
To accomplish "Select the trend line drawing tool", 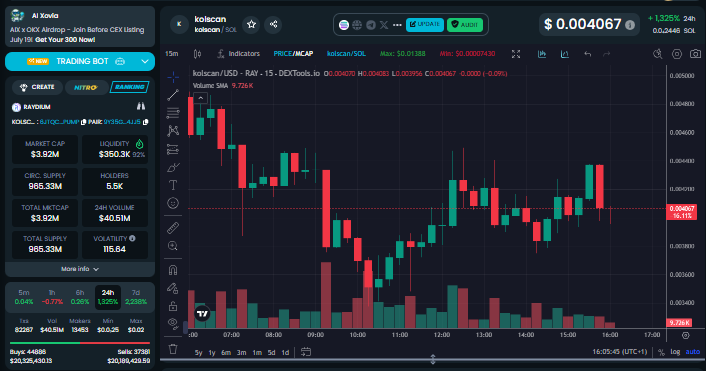I will click(173, 95).
